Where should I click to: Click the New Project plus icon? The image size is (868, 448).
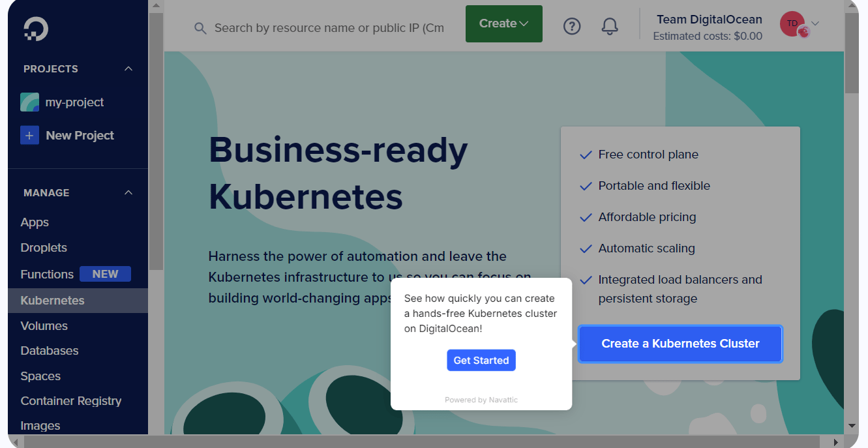(29, 136)
